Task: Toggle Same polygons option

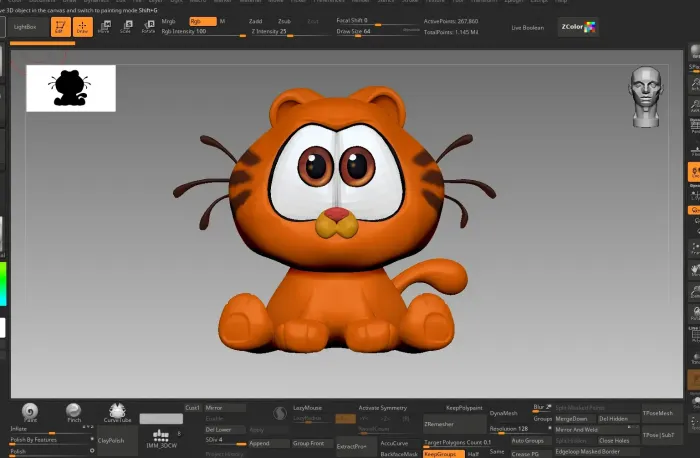Action: [x=497, y=452]
